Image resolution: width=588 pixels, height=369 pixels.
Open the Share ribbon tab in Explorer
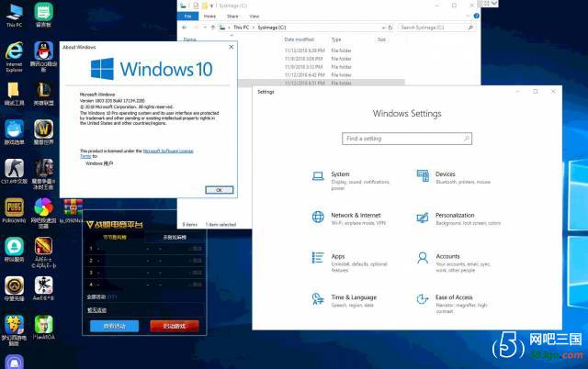point(232,17)
